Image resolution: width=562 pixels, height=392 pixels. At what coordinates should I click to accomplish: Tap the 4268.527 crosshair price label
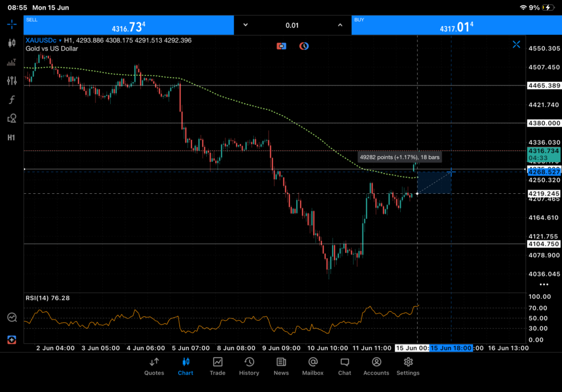click(544, 172)
